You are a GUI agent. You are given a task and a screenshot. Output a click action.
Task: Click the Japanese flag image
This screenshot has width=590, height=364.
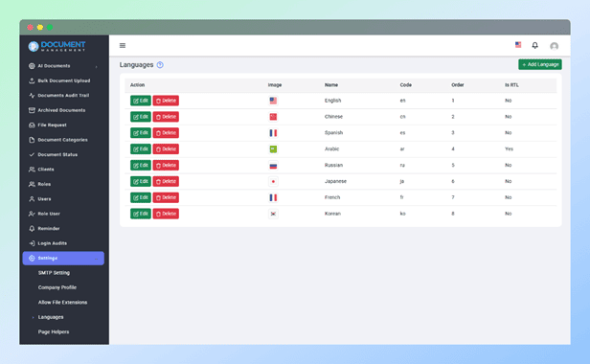pyautogui.click(x=273, y=181)
